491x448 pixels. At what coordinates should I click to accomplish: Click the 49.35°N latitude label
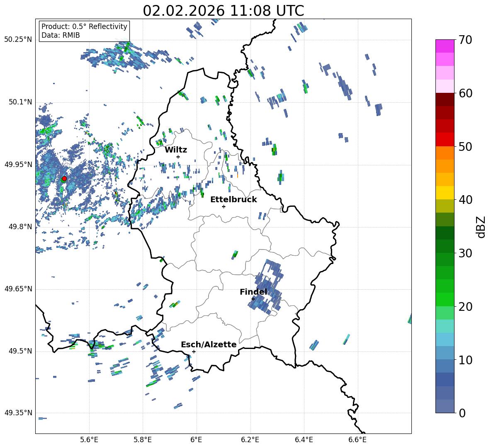18,413
